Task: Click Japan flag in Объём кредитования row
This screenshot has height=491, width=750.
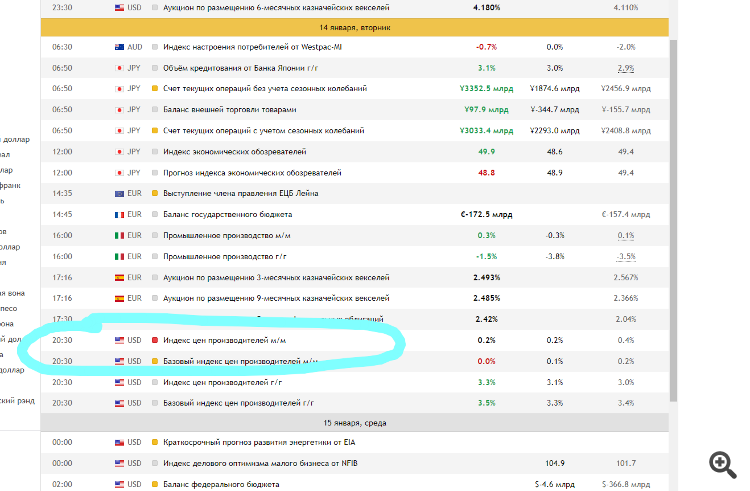Action: tap(120, 68)
